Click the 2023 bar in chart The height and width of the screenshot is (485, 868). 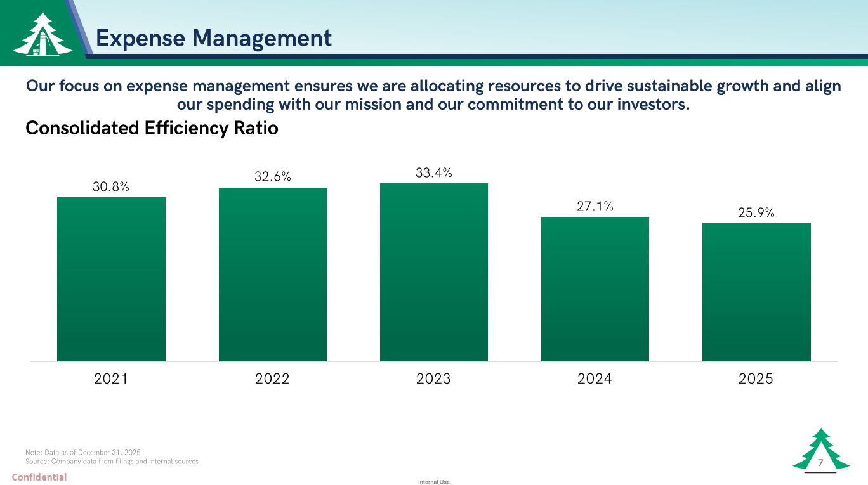(434, 273)
